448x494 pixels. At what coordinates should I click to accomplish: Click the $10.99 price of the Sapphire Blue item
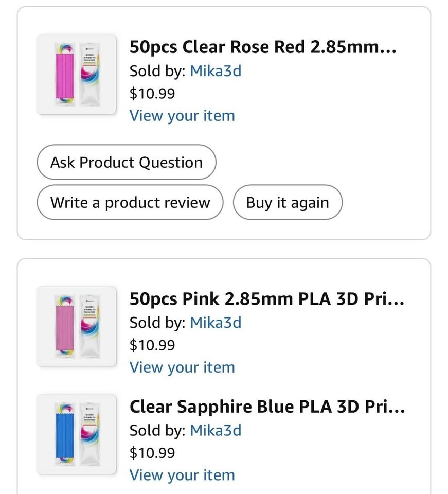[152, 453]
